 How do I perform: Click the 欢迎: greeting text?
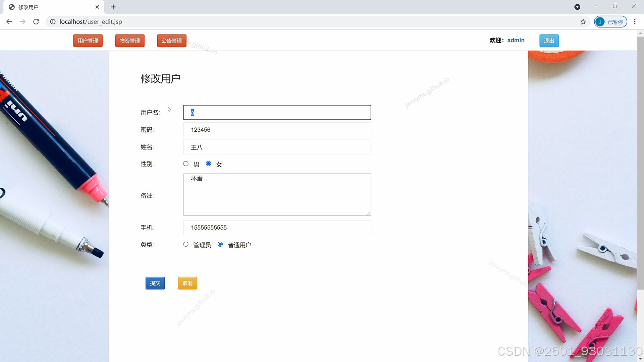click(x=497, y=40)
